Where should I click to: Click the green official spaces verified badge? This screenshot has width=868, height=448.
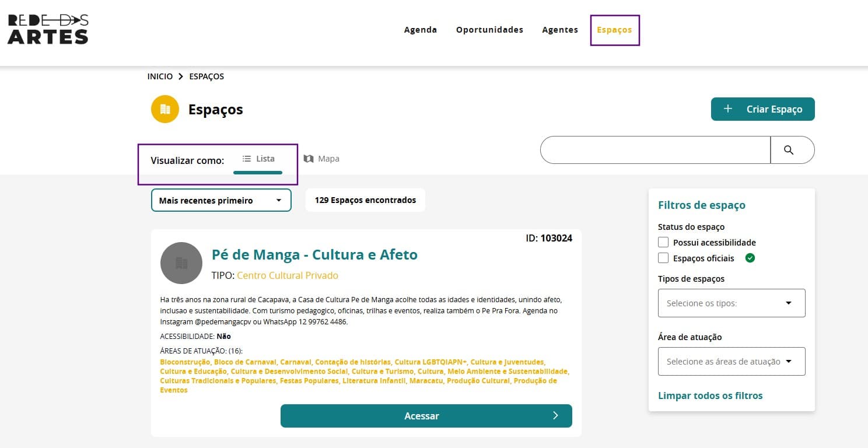[x=750, y=258]
